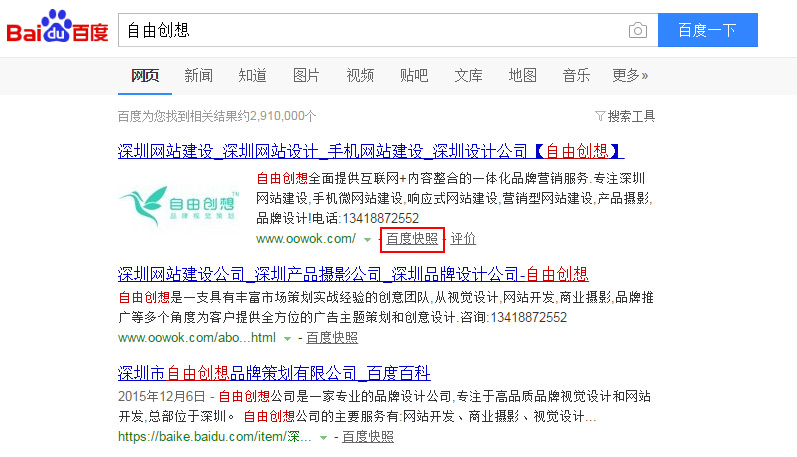Viewport: 797px width, 457px height.
Task: Select the 网页 tab
Action: (x=145, y=76)
